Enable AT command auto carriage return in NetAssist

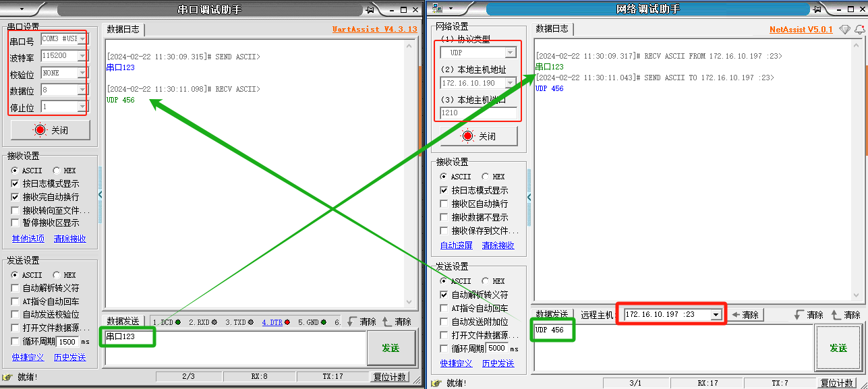point(444,308)
